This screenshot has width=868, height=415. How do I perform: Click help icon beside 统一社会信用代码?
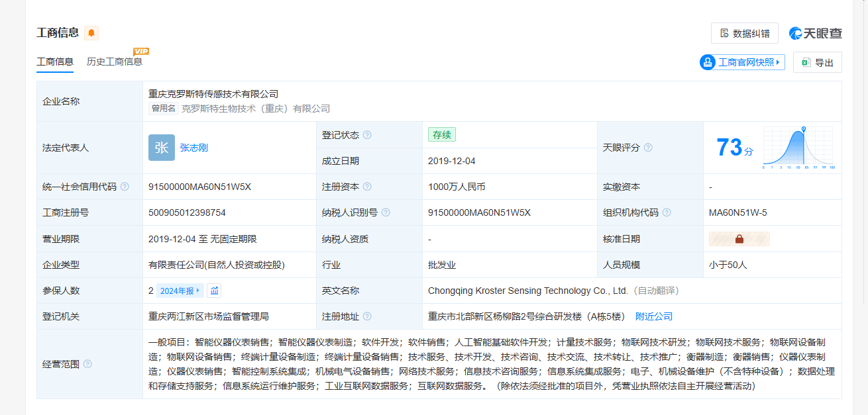coord(125,187)
